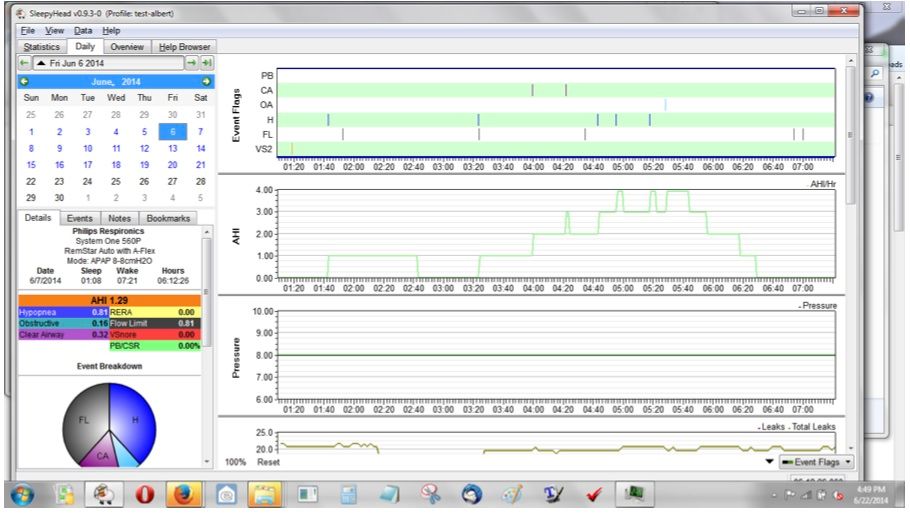Open the Events tab
Screen dimensions: 910x514
80,218
